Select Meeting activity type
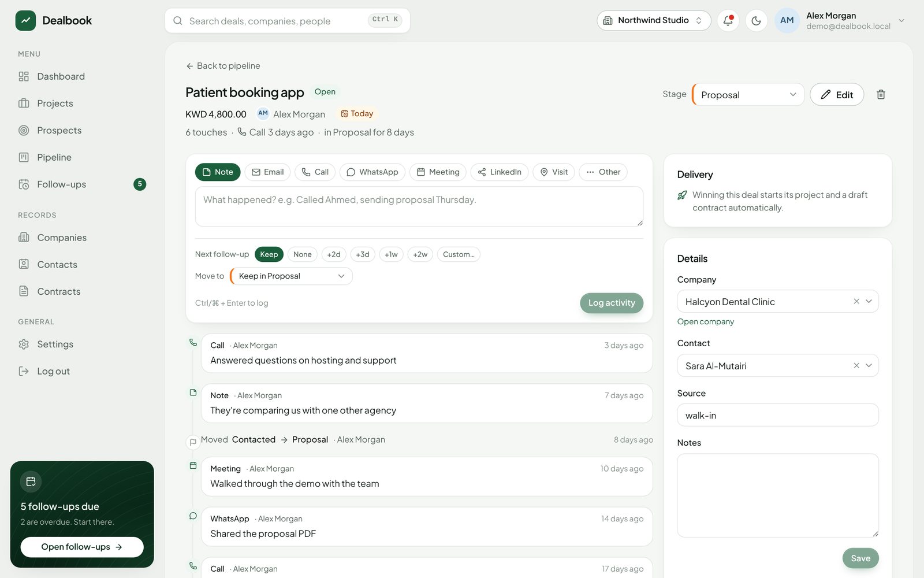Screen dimensions: 924x578 click(438, 172)
